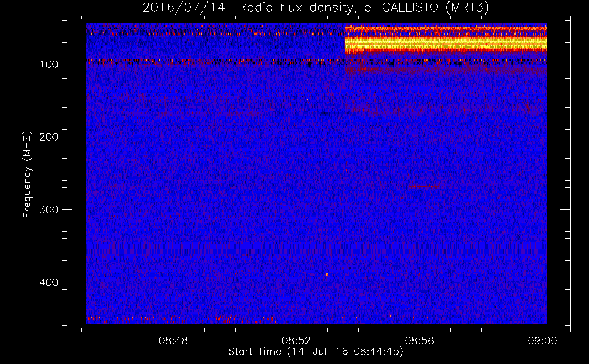Click the 08:52 time tick label
This screenshot has width=589, height=364.
point(296,341)
